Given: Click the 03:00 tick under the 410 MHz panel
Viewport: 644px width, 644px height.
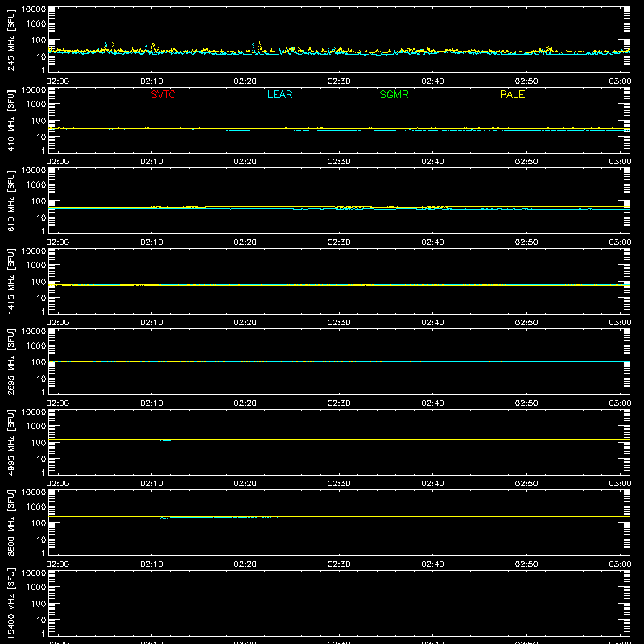Looking at the screenshot, I should click(620, 162).
